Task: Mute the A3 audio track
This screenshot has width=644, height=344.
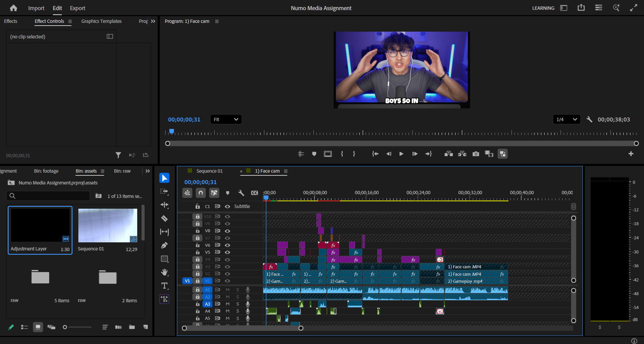Action: [x=227, y=304]
